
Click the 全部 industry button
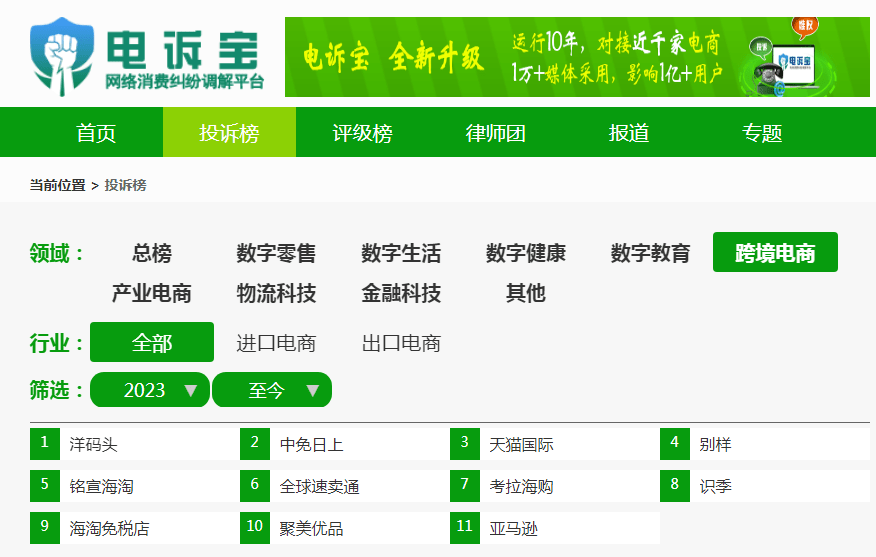[152, 343]
